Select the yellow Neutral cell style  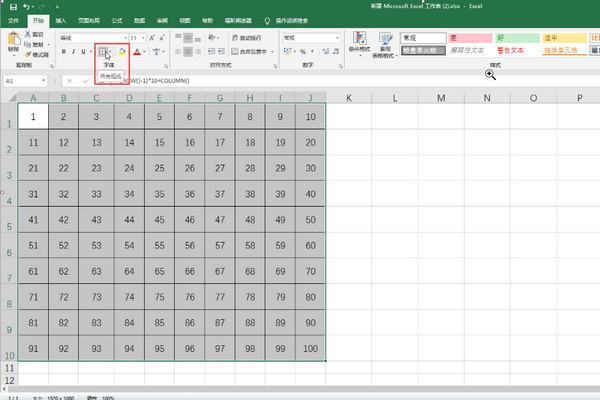[x=564, y=38]
